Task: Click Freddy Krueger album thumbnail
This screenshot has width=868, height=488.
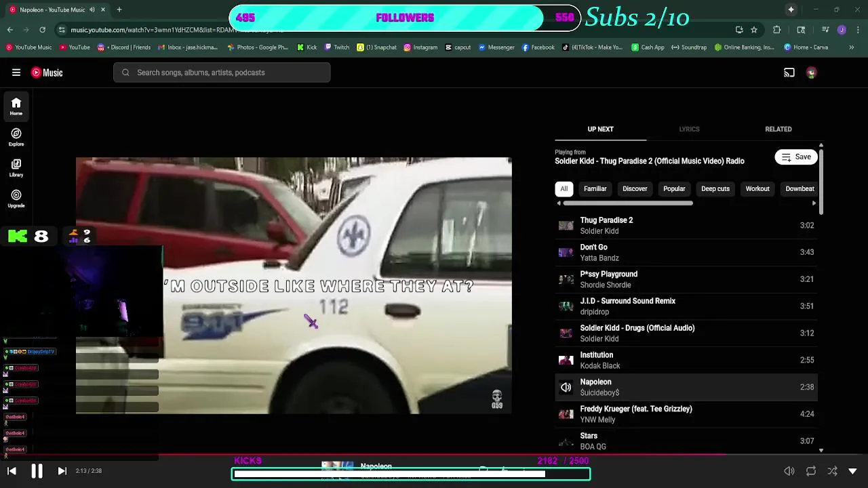Action: pyautogui.click(x=566, y=414)
